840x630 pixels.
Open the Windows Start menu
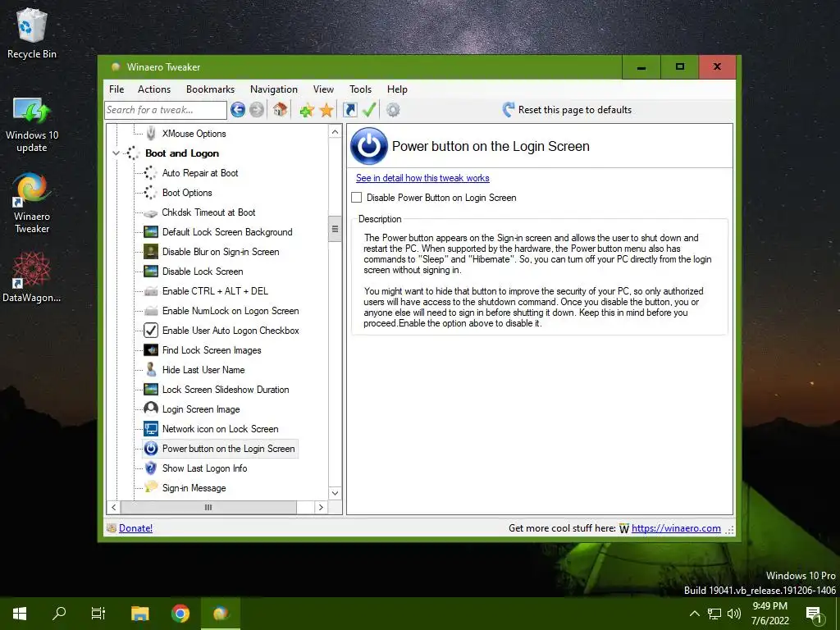(x=20, y=613)
